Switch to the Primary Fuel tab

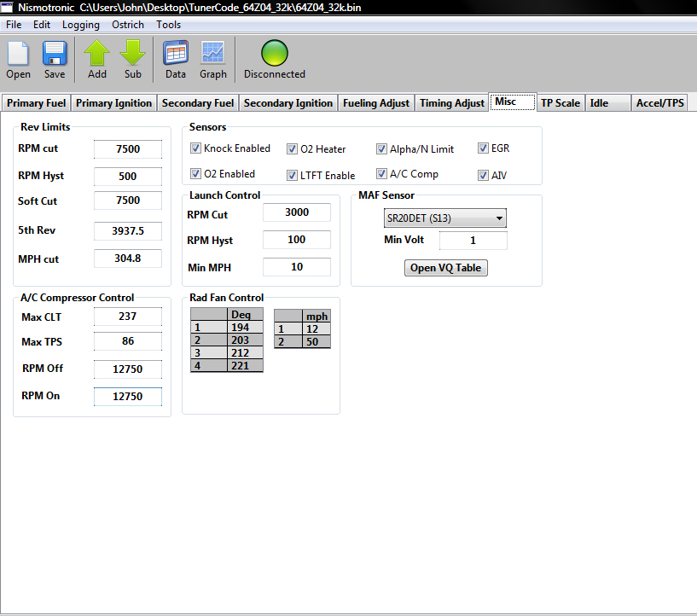[x=36, y=103]
